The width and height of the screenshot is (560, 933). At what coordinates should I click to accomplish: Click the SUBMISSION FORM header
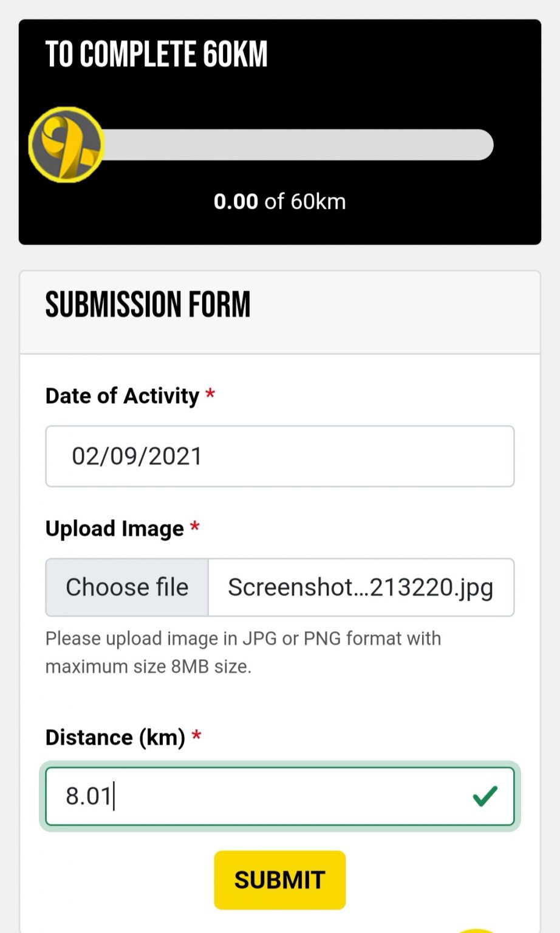[x=148, y=305]
